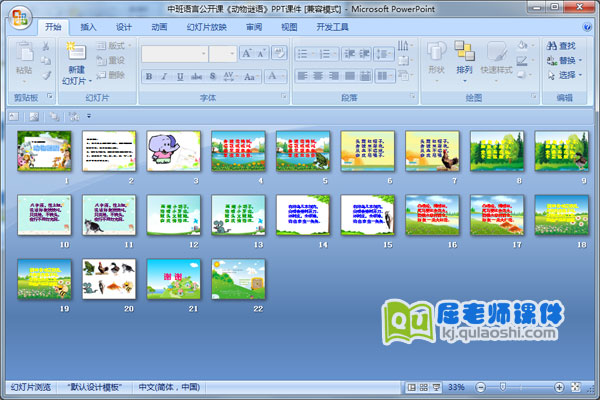Open the Arrange (排列) tool

tap(464, 58)
